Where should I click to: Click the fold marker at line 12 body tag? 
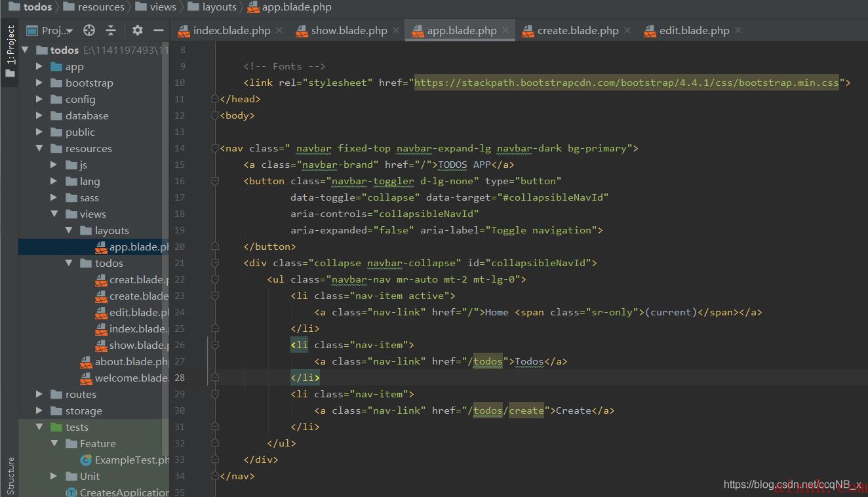[214, 115]
